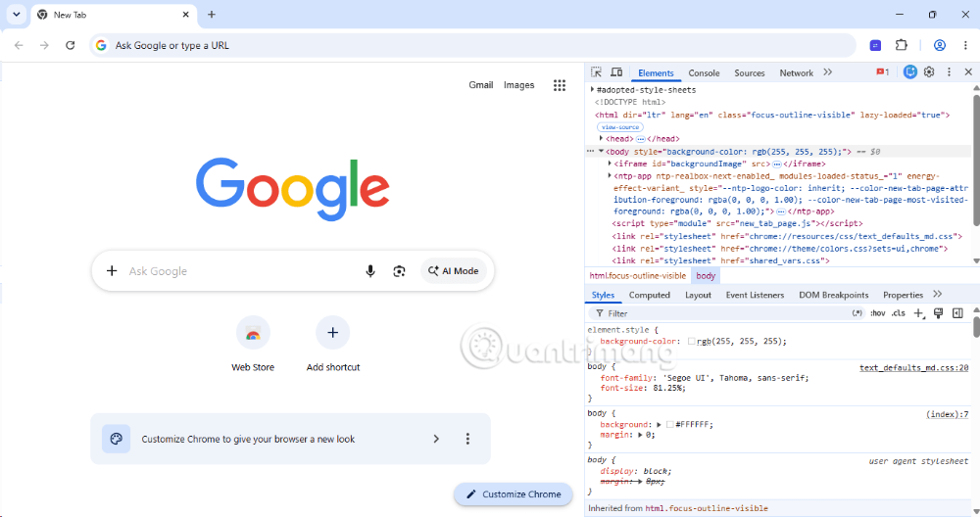Collapse the body element node
Viewport: 980px width, 517px height.
click(x=602, y=151)
